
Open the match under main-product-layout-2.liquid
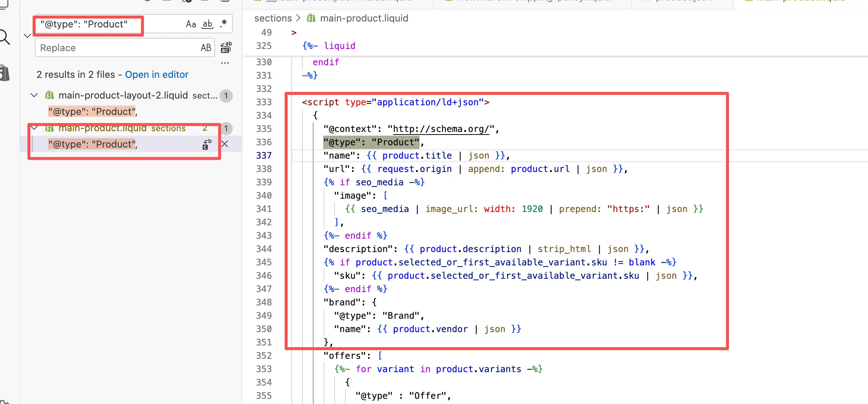[93, 112]
